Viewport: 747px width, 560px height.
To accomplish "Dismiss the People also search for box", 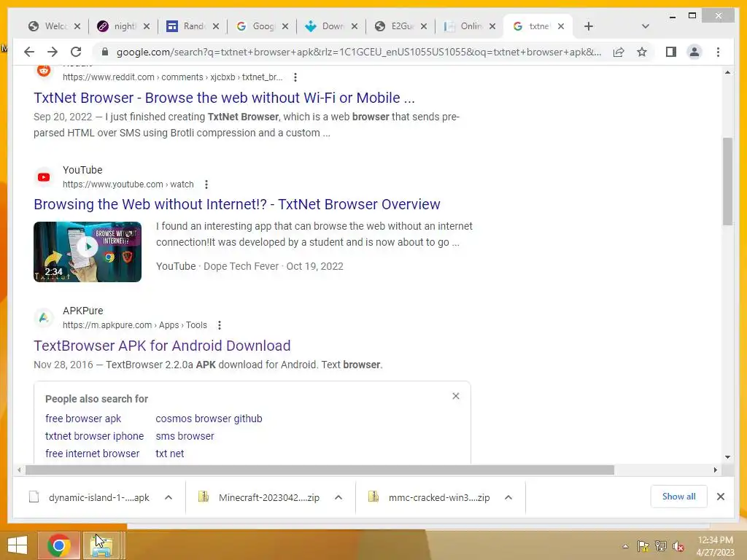I will (456, 396).
